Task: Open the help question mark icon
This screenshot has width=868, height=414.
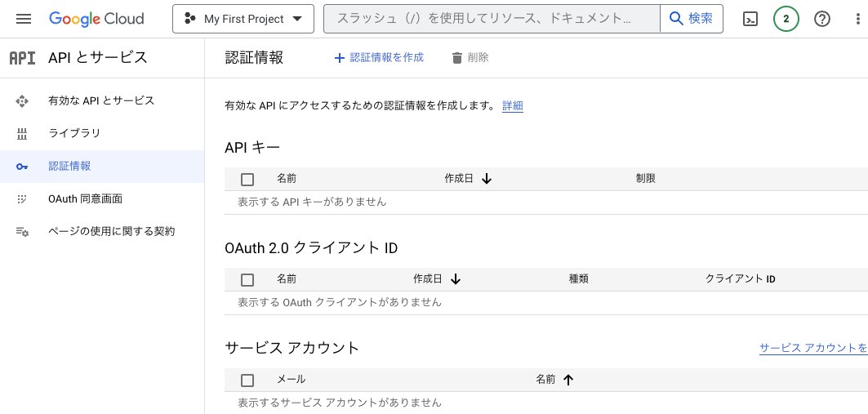Action: tap(822, 20)
